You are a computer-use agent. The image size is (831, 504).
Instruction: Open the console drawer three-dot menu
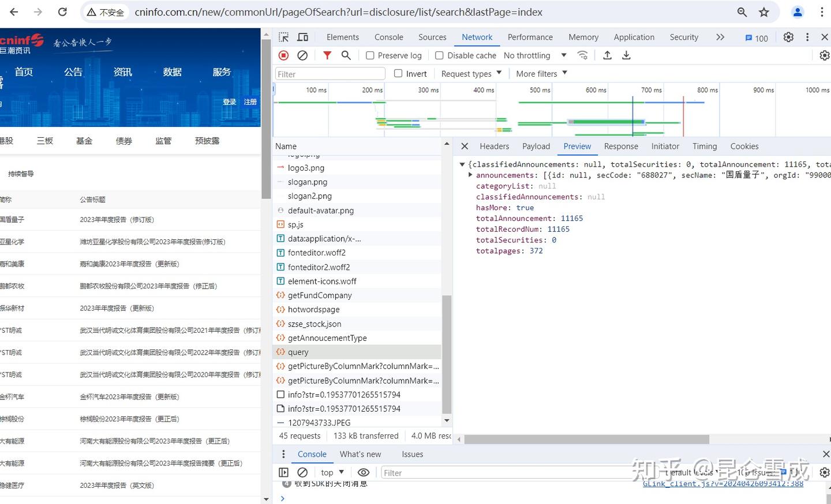283,454
